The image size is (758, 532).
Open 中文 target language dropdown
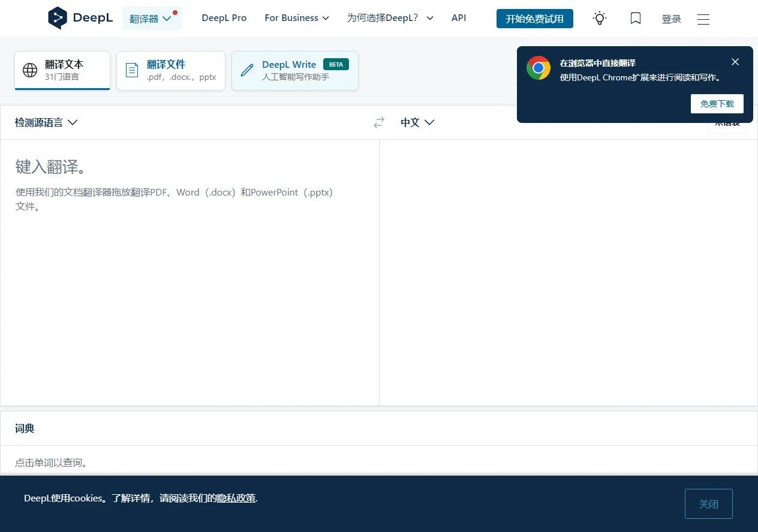click(417, 122)
